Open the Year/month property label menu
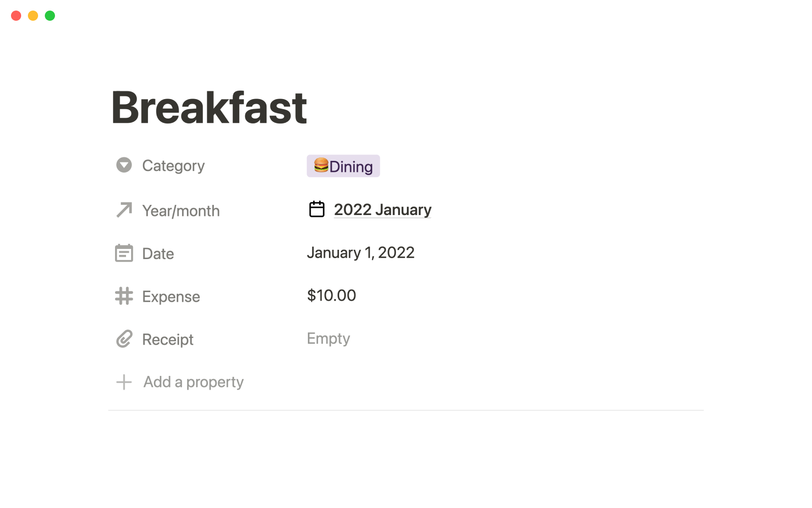The image size is (812, 508). [181, 211]
